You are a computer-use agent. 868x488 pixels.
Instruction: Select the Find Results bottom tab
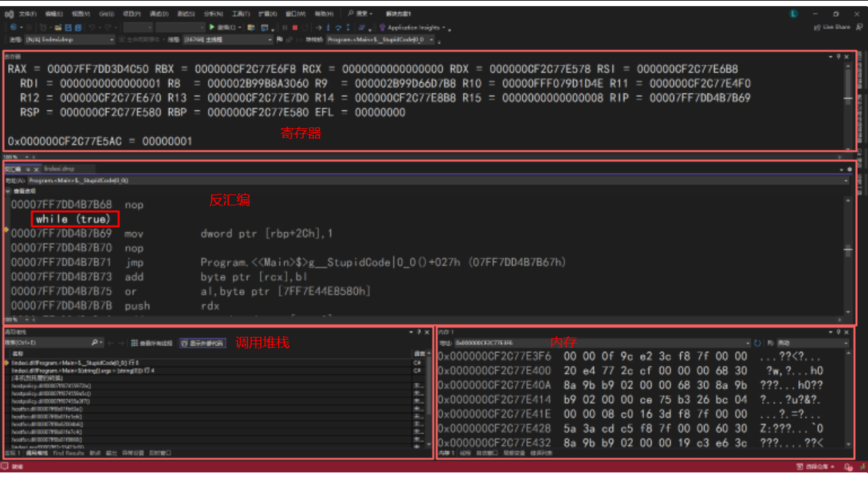(69, 453)
